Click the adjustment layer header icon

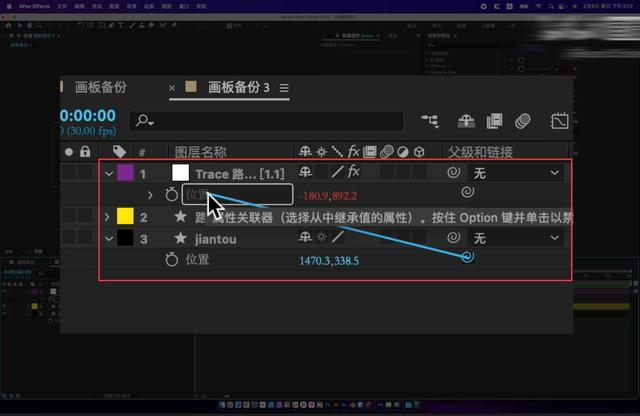click(402, 152)
